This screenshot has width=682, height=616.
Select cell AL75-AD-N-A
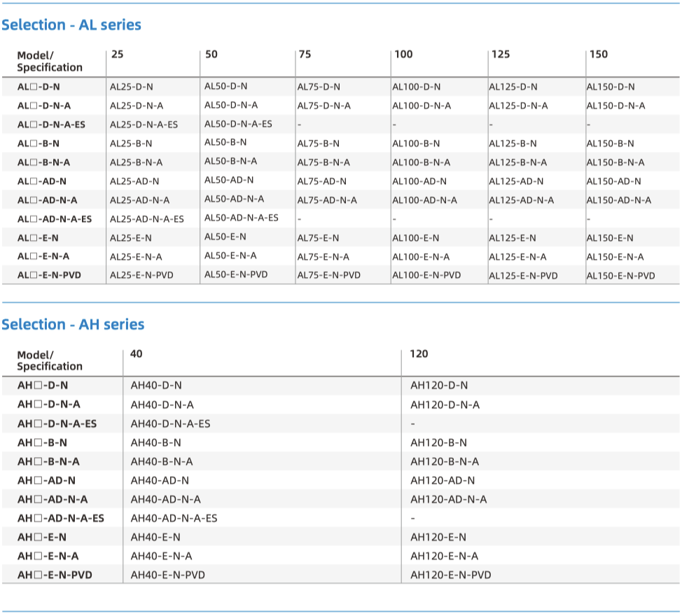[327, 200]
